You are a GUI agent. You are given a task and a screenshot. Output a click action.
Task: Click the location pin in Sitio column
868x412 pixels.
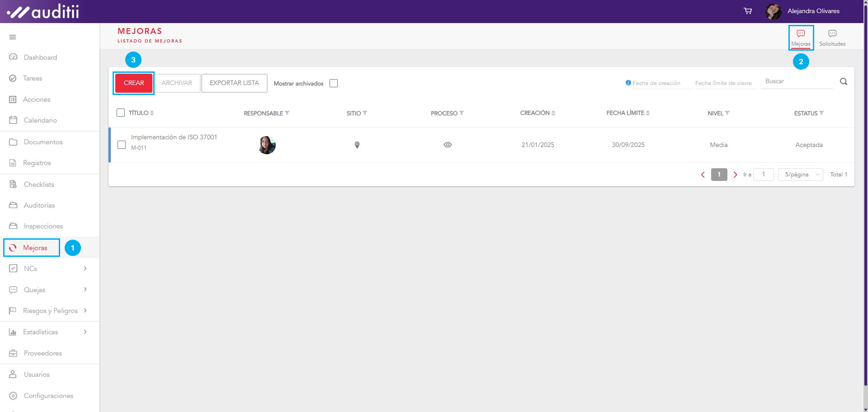tap(357, 145)
